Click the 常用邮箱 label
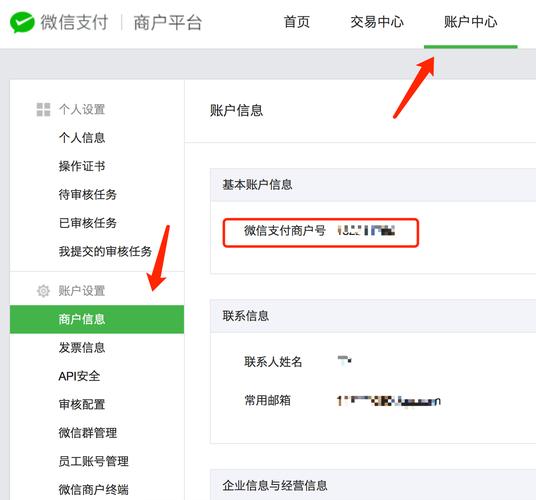This screenshot has width=536, height=500. [267, 400]
